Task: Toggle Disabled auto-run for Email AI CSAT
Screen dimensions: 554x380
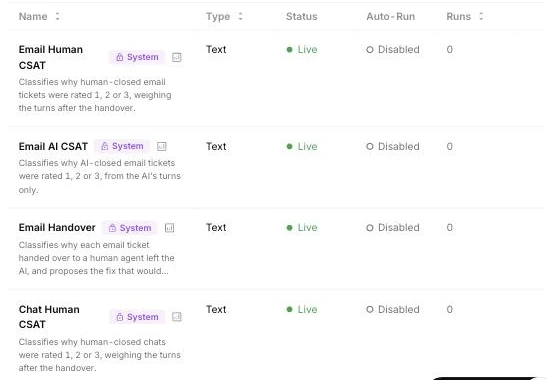Action: tap(393, 146)
